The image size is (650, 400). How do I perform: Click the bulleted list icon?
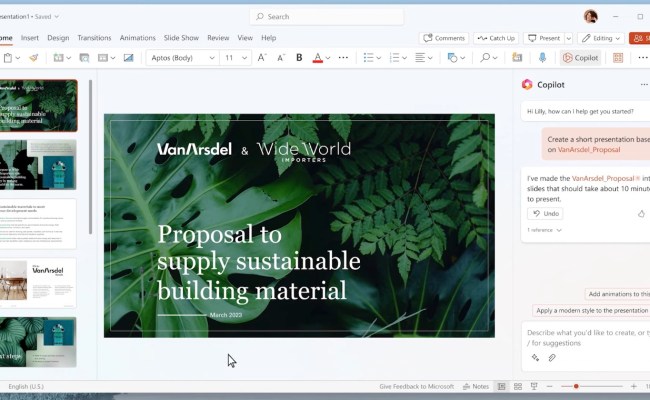click(368, 58)
